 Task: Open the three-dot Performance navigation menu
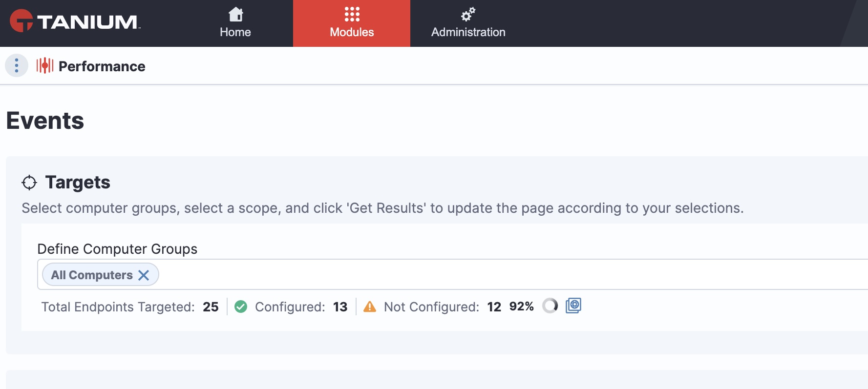[17, 65]
